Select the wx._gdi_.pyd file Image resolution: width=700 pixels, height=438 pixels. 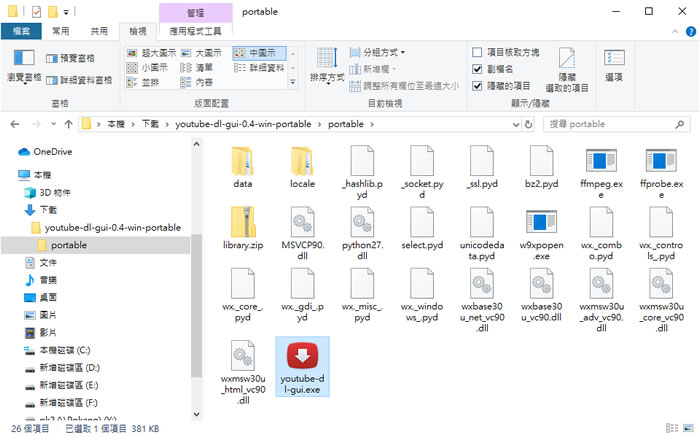(x=302, y=295)
